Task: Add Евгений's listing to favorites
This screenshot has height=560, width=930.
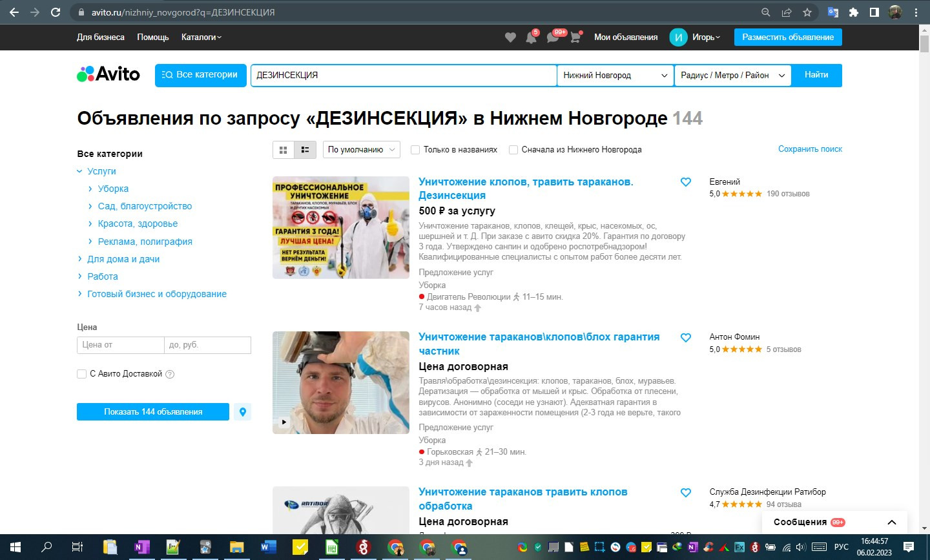Action: [686, 182]
